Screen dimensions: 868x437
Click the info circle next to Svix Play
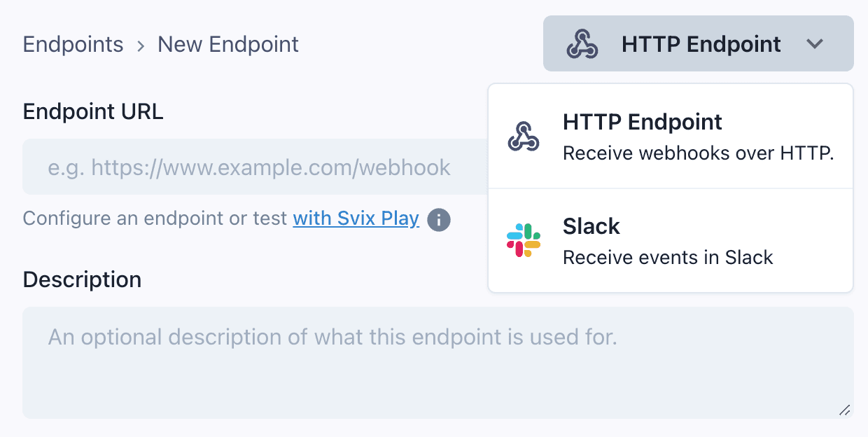click(x=439, y=219)
